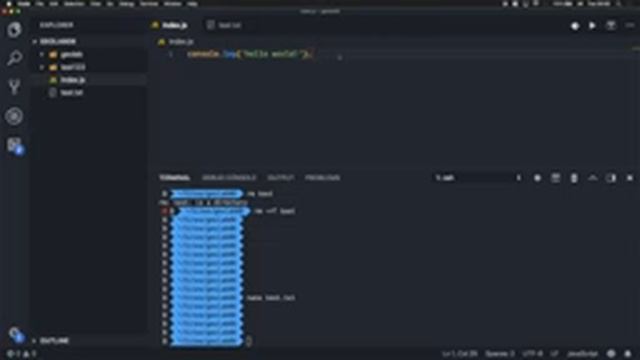Click the EXPLORER sidebar title
The height and width of the screenshot is (360, 640).
click(56, 25)
